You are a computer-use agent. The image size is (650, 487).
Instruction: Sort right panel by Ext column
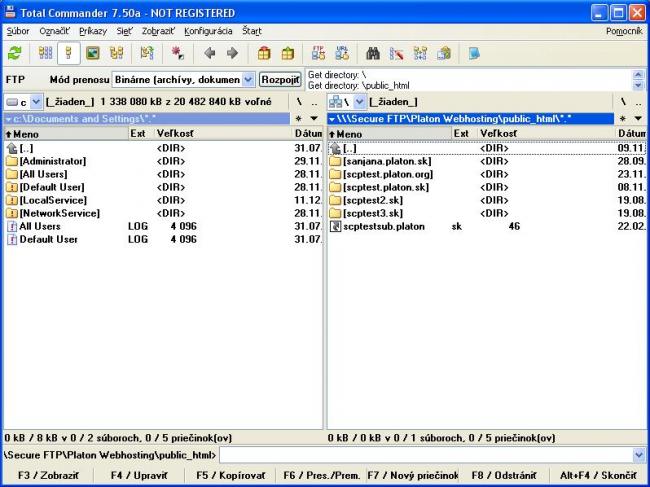tap(464, 134)
